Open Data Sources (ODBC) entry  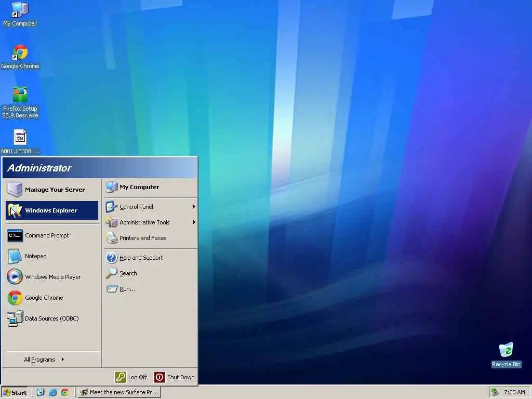tap(52, 318)
